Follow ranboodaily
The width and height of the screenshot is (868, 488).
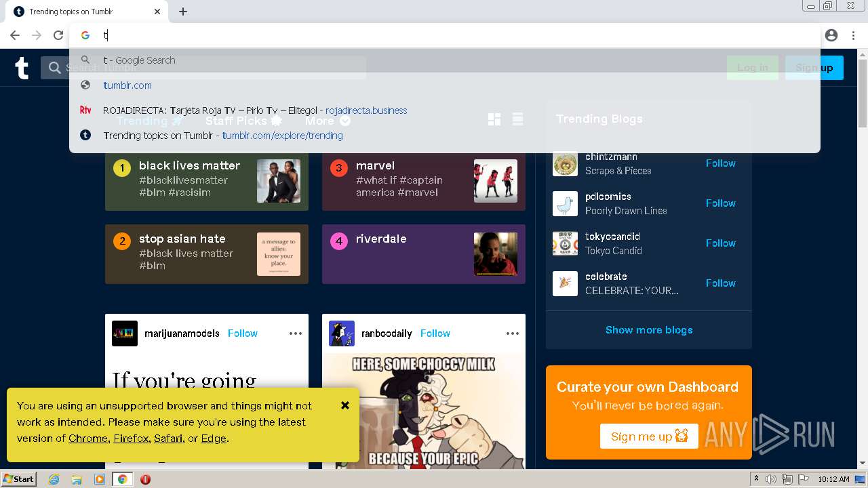coord(435,333)
